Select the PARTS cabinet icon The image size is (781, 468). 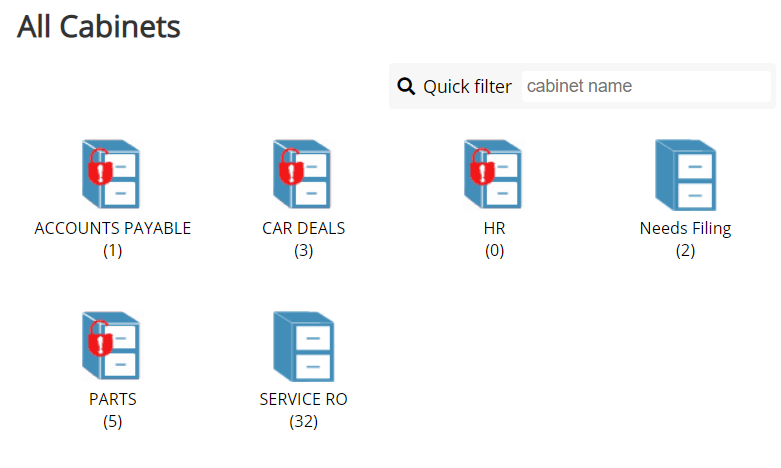(111, 346)
